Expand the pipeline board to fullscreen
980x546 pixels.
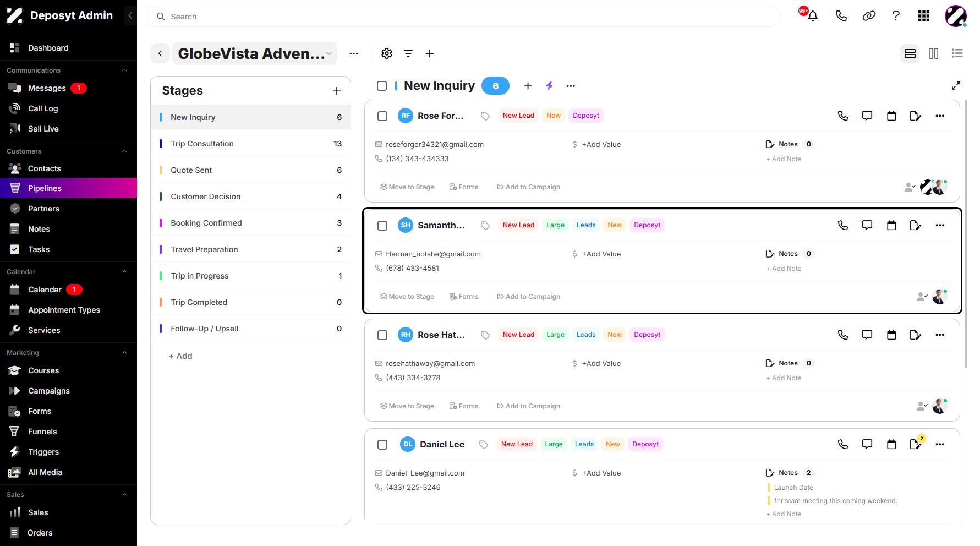[956, 86]
